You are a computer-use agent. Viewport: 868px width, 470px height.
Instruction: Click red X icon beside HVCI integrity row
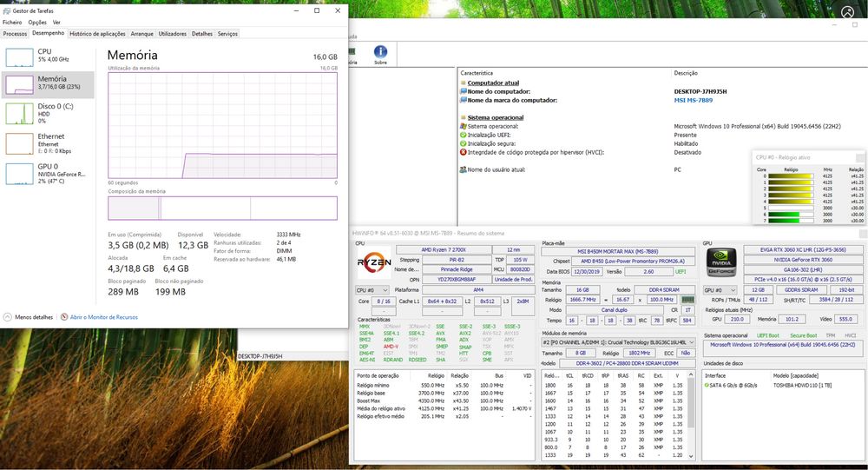[464, 152]
